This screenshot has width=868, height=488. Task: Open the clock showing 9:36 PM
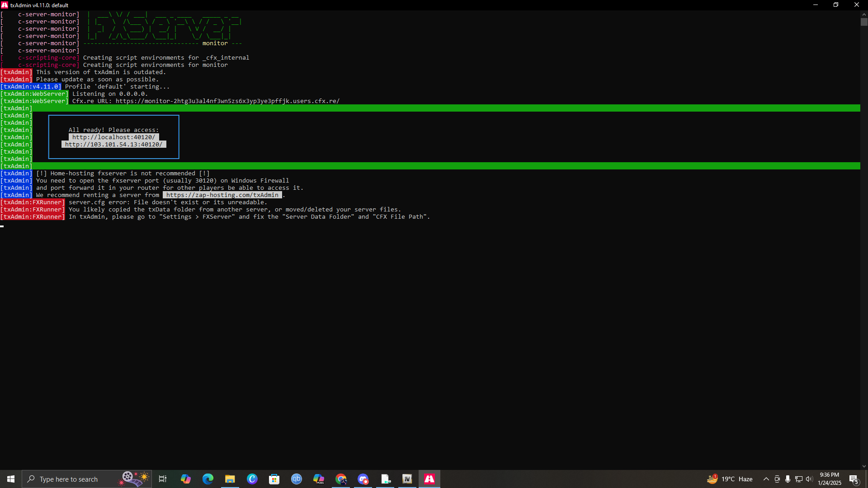829,479
